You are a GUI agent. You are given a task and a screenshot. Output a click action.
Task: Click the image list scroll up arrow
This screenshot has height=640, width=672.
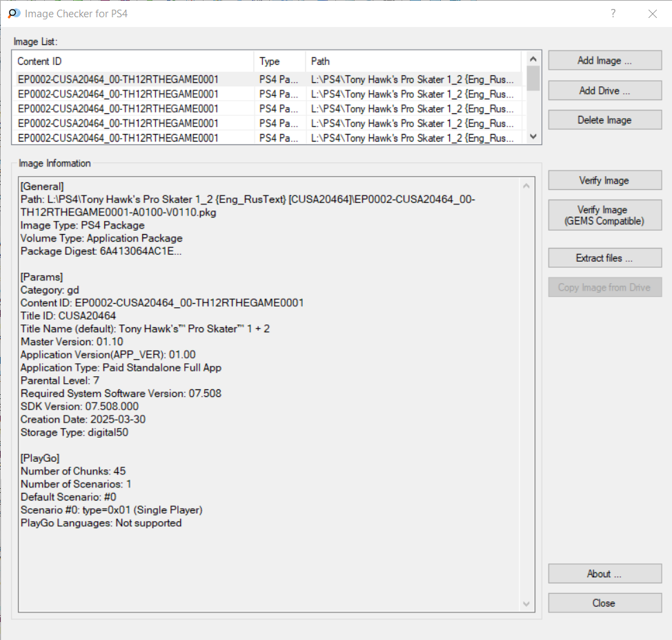(x=533, y=59)
